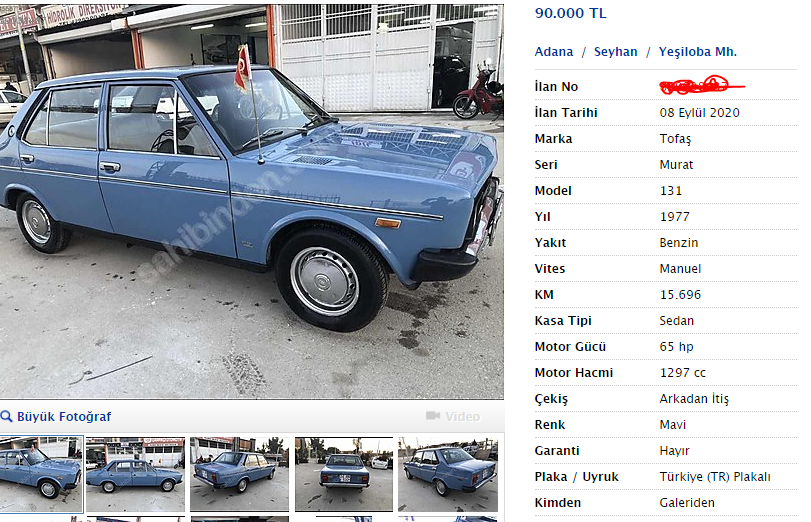Click the Tofaş brand value

(x=675, y=139)
